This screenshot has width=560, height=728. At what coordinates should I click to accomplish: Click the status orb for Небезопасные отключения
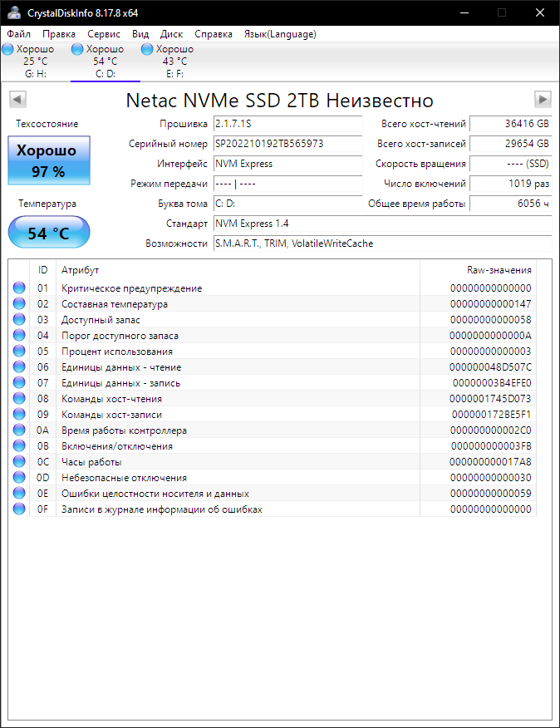tap(19, 477)
